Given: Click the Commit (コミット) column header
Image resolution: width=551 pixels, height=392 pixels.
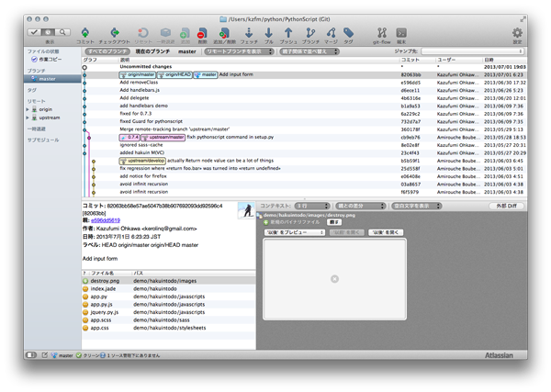Looking at the screenshot, I should tap(418, 60).
